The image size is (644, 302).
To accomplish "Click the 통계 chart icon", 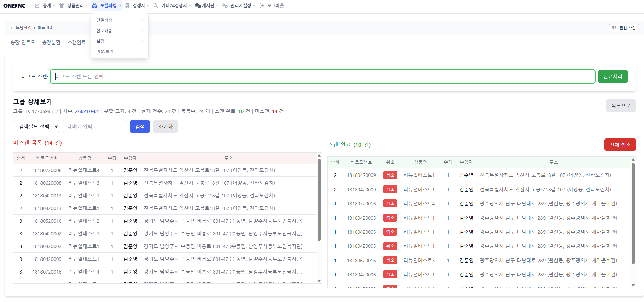I will tap(37, 5).
